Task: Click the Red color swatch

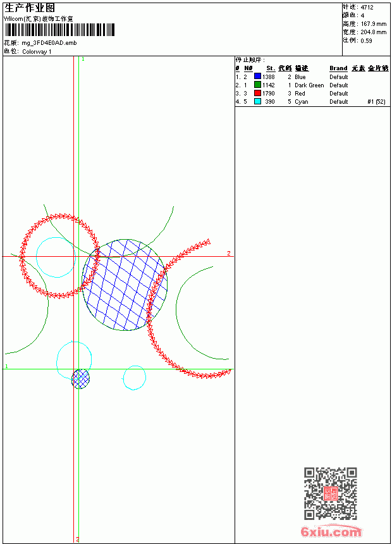Action: pyautogui.click(x=257, y=93)
